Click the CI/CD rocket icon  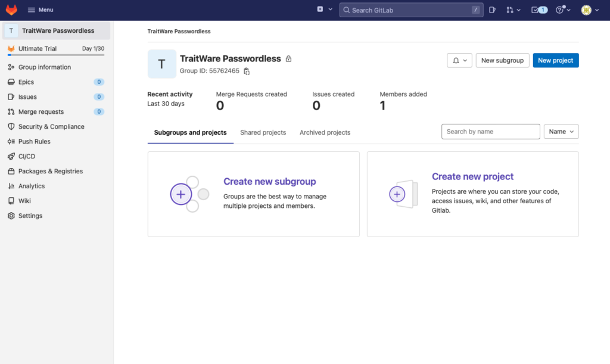(x=11, y=156)
